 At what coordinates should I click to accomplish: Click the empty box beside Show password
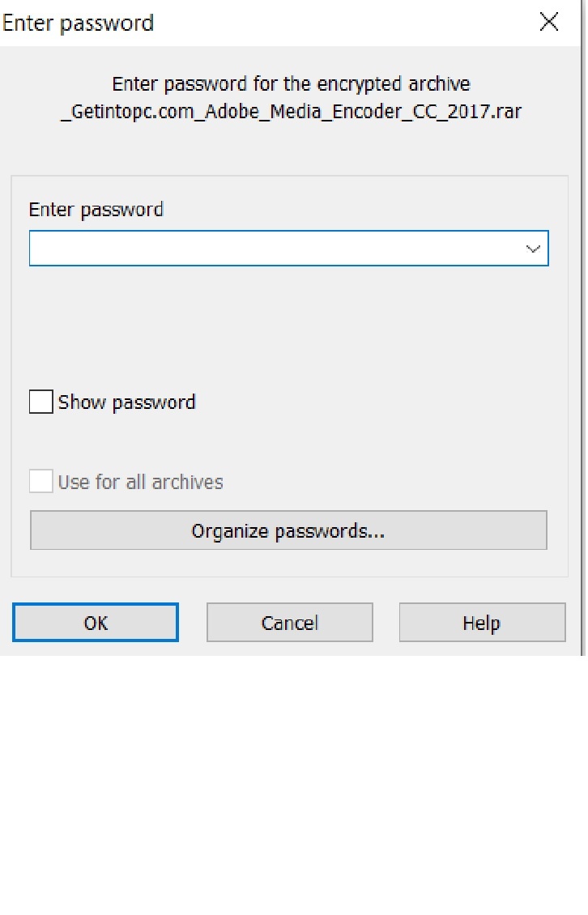[40, 402]
